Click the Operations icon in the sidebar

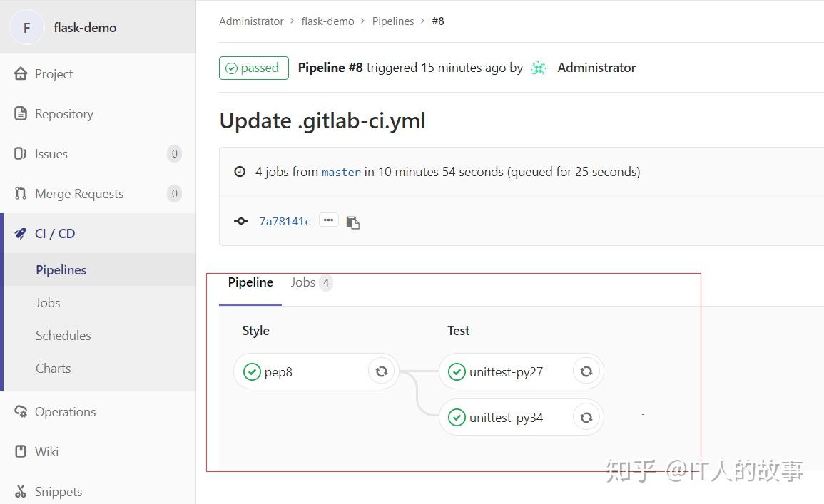click(x=20, y=411)
